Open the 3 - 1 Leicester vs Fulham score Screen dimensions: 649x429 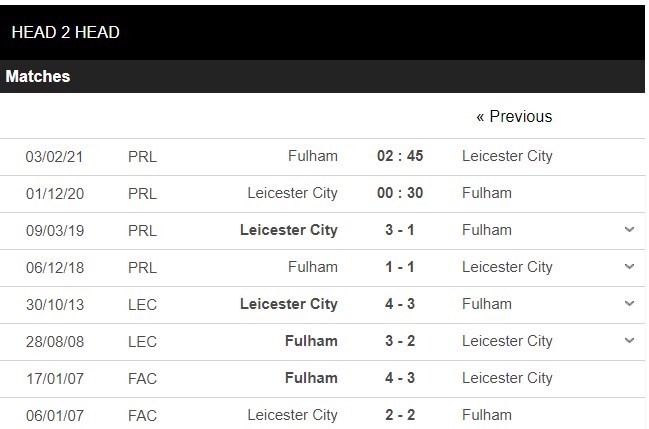(x=400, y=230)
